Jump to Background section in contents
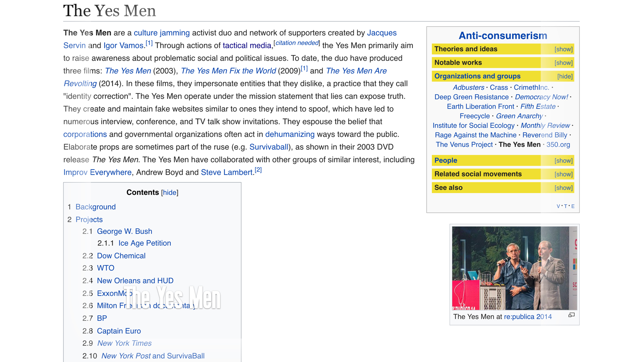This screenshot has width=644, height=362. [x=96, y=207]
